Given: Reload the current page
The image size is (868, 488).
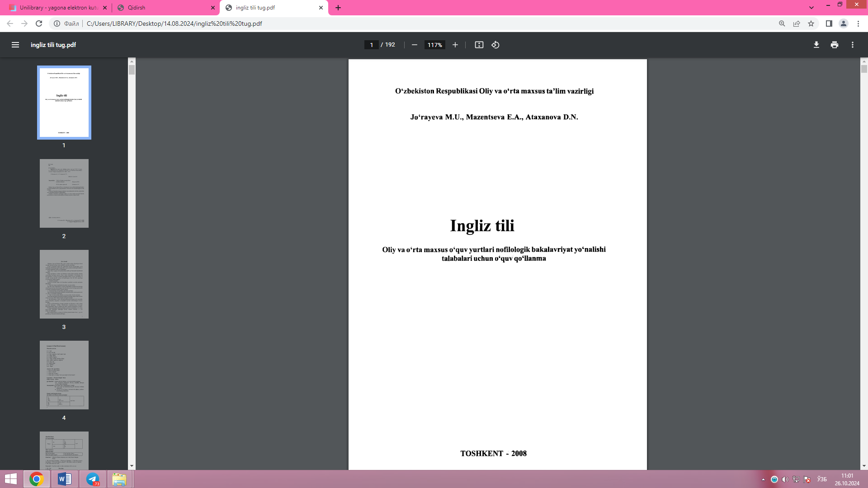Looking at the screenshot, I should [x=39, y=23].
